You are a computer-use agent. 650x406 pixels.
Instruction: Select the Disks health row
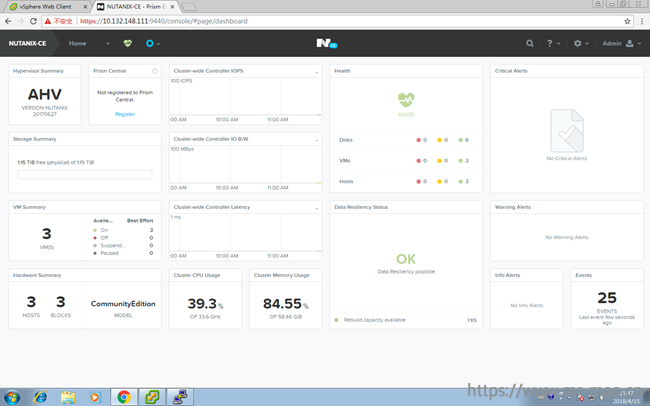(406, 140)
